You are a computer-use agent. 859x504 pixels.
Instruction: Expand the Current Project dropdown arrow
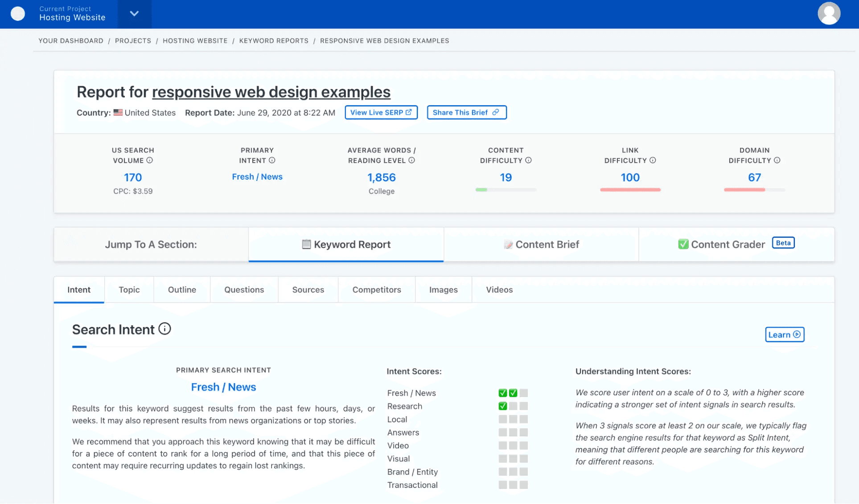pos(134,14)
